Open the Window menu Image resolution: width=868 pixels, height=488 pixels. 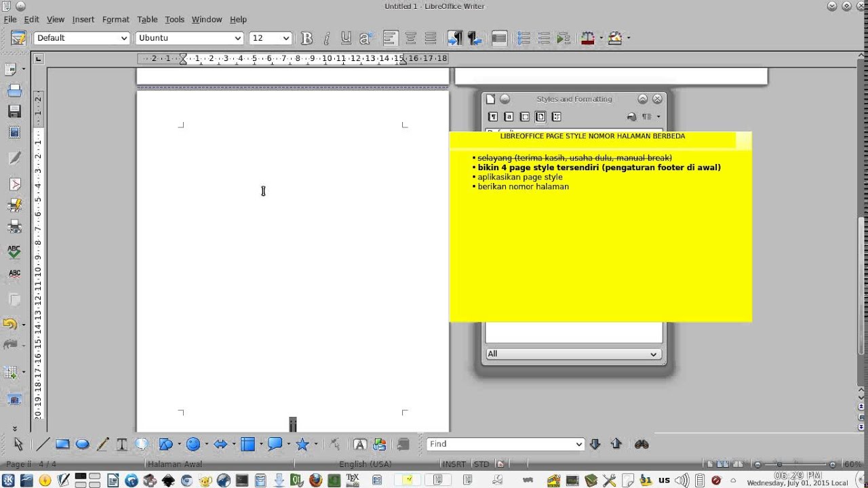pos(207,19)
